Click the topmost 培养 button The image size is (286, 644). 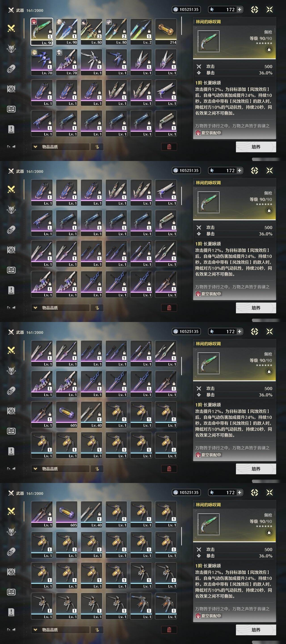[256, 147]
